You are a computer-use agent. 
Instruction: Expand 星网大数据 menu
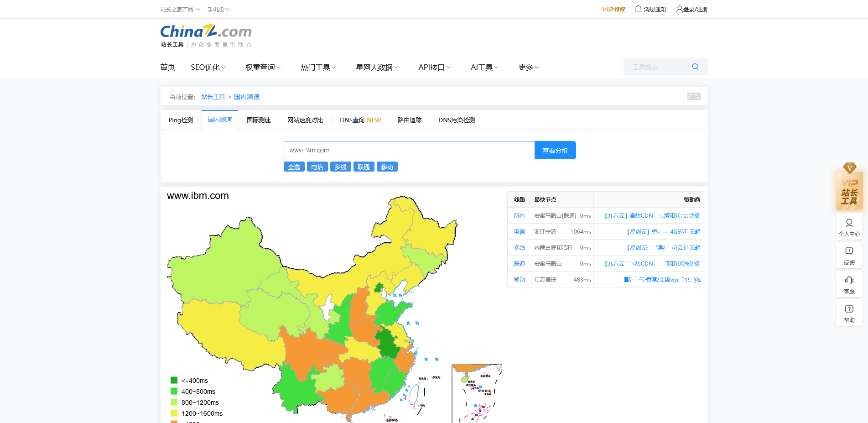pyautogui.click(x=377, y=67)
